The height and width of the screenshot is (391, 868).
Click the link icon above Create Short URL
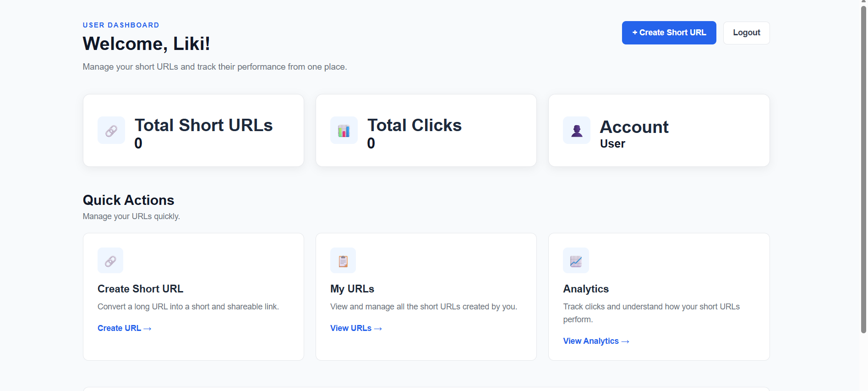[110, 261]
